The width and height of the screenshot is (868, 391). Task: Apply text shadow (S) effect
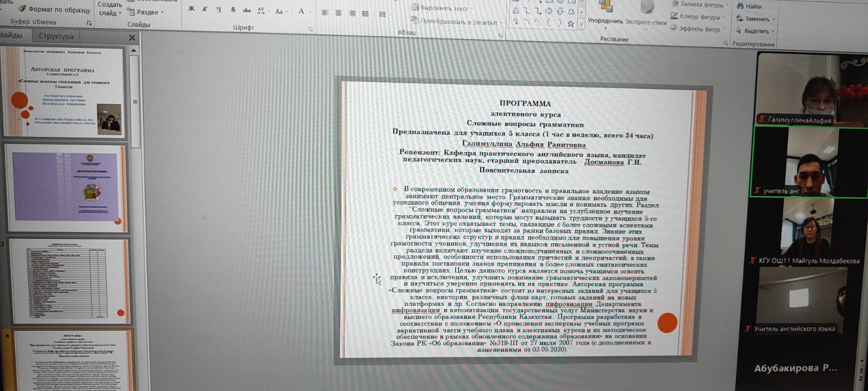tap(233, 10)
